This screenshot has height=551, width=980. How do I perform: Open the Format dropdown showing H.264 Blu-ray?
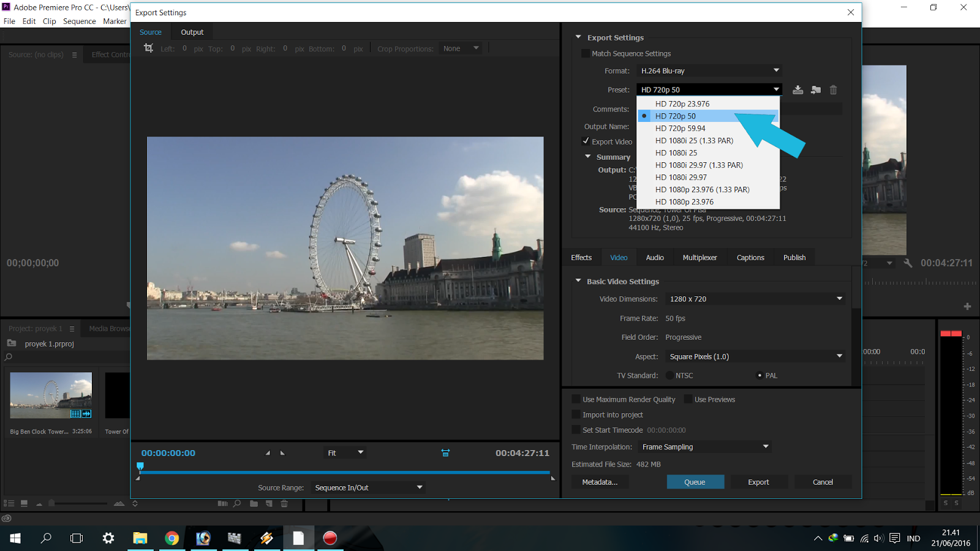(x=709, y=70)
